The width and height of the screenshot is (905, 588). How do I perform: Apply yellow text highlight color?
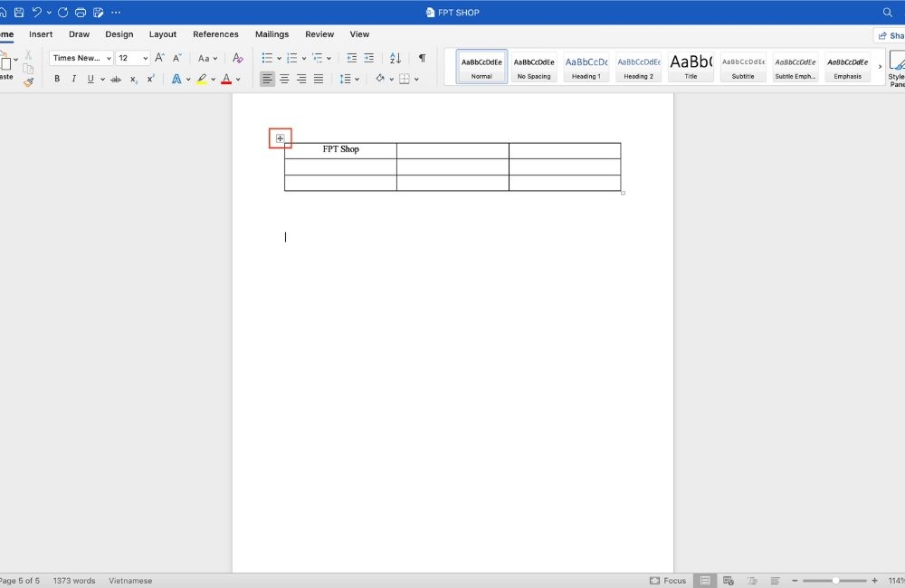coord(202,79)
